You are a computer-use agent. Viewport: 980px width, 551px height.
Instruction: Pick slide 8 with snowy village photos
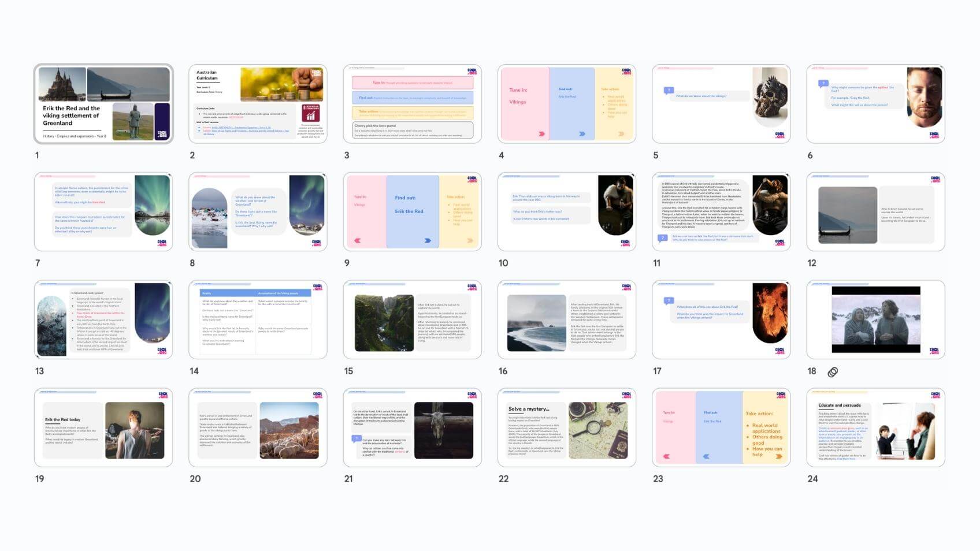click(258, 212)
